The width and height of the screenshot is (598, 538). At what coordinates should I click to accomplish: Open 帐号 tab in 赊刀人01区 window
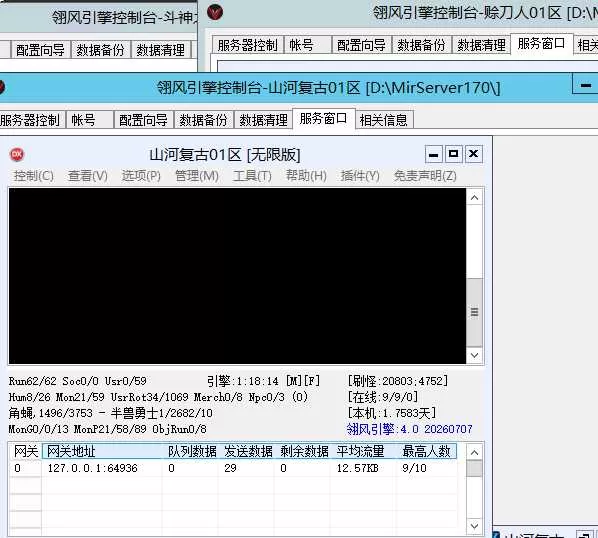pos(307,45)
